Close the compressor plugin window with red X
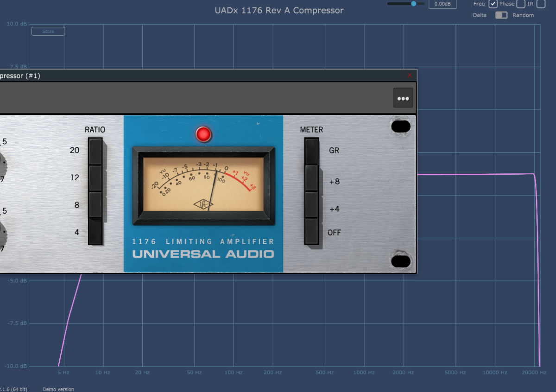This screenshot has height=392, width=556. point(410,76)
